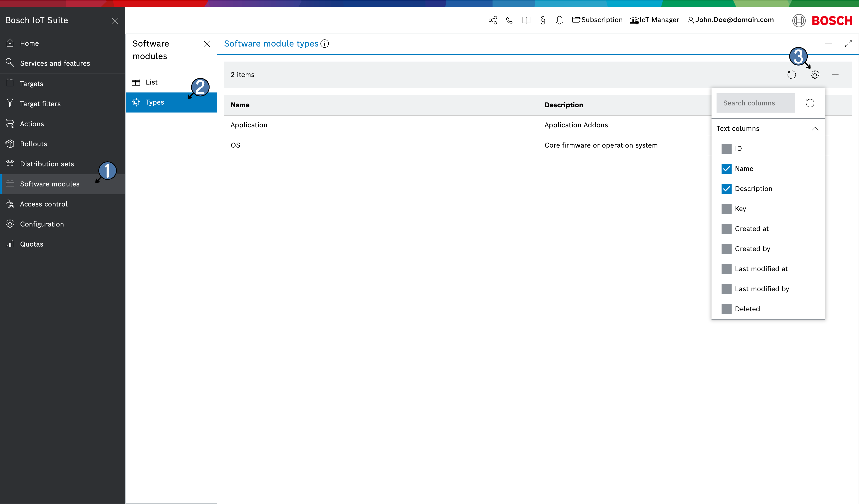Viewport: 859px width, 504px height.
Task: Toggle the Last modified by checkbox
Action: 726,289
